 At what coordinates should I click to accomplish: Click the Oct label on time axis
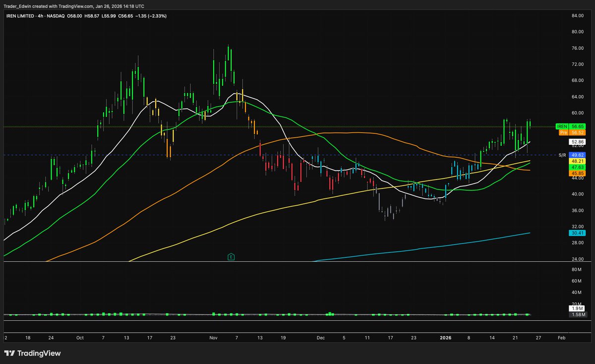tap(80, 337)
